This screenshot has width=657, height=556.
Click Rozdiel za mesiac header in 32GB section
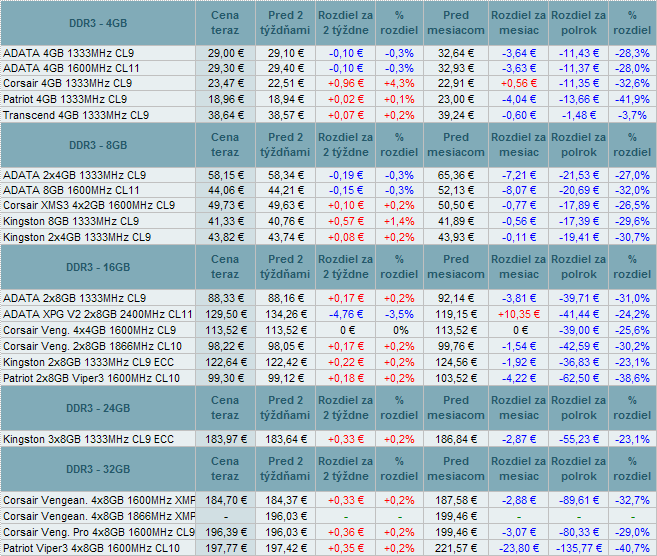(519, 468)
